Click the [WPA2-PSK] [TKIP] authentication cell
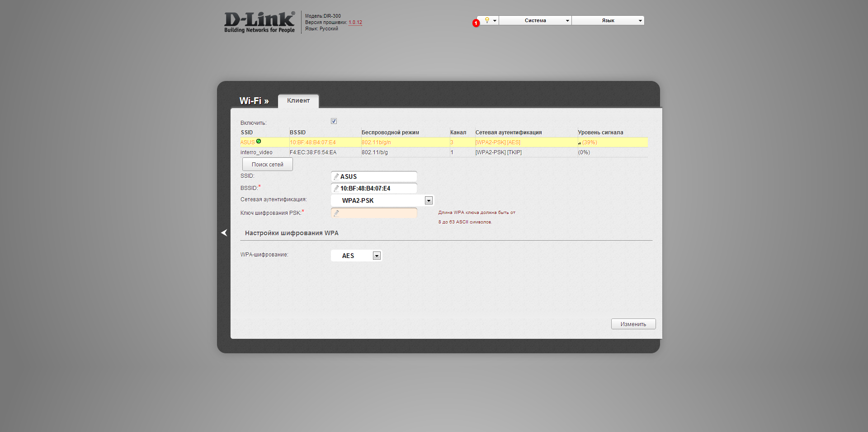868x432 pixels. tap(499, 152)
